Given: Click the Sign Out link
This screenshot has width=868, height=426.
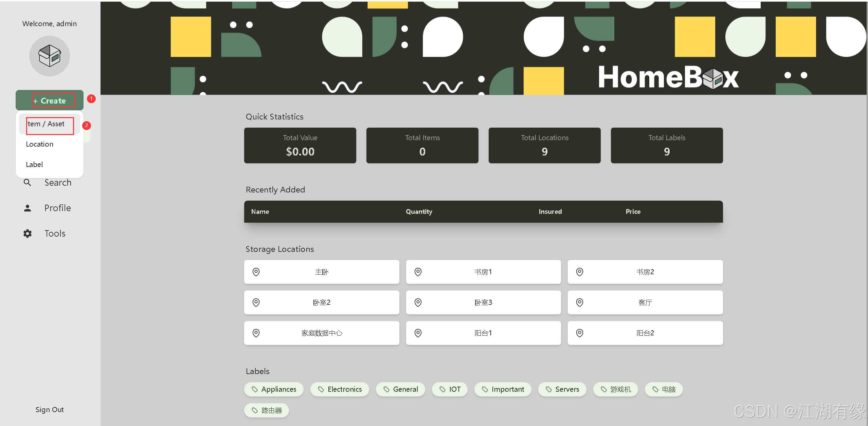Looking at the screenshot, I should coord(49,409).
